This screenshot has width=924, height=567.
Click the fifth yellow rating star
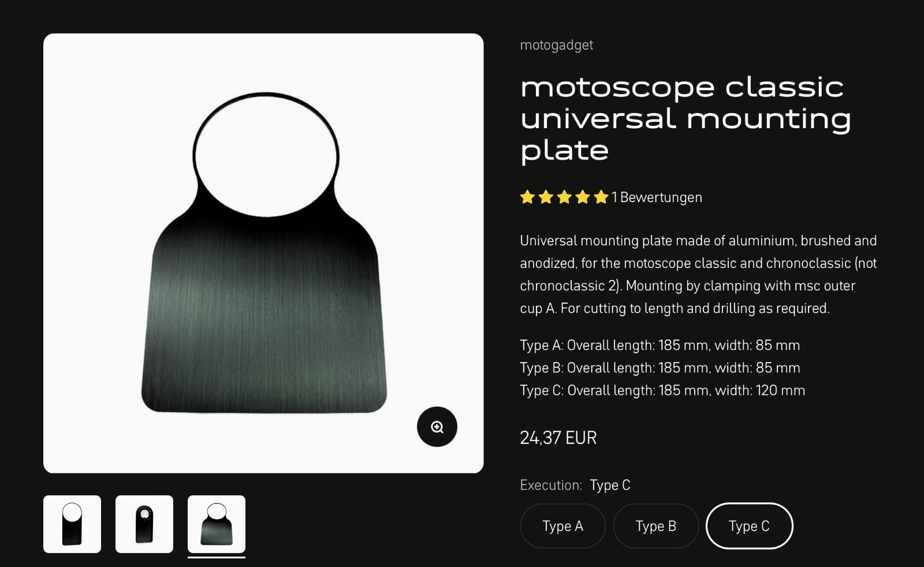click(601, 197)
